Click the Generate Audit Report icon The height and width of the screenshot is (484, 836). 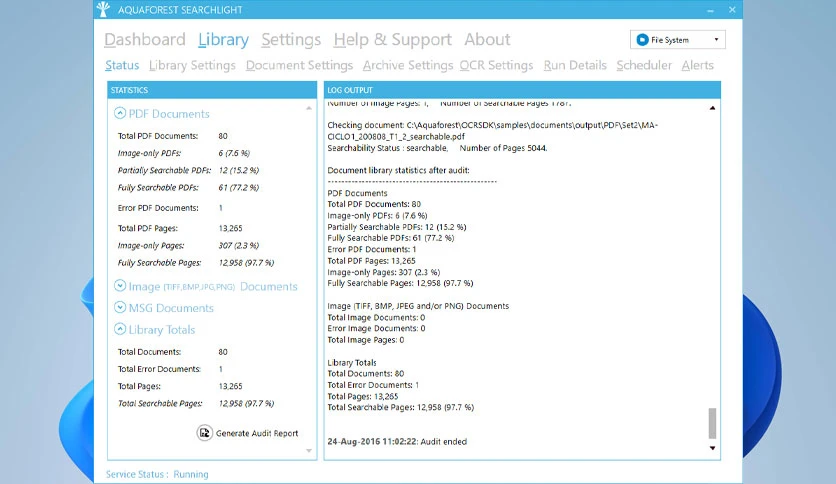[204, 433]
